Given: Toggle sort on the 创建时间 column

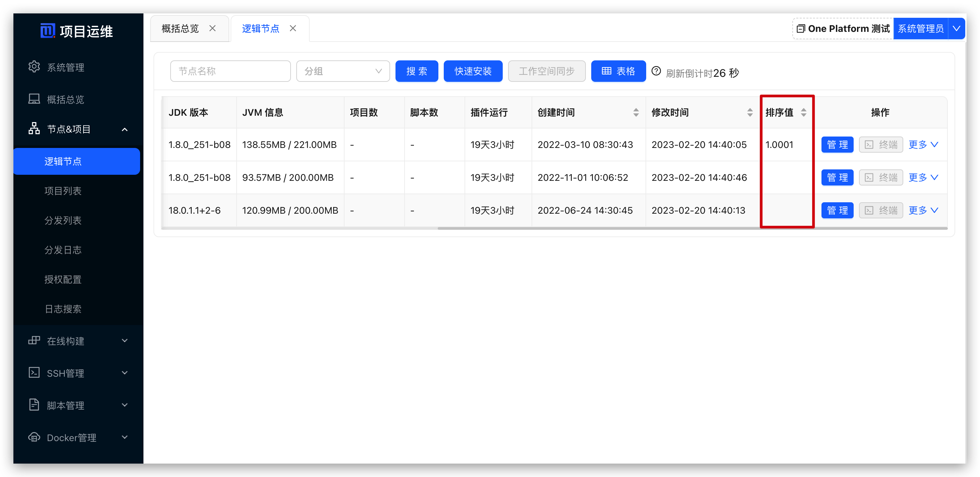Looking at the screenshot, I should (x=636, y=113).
